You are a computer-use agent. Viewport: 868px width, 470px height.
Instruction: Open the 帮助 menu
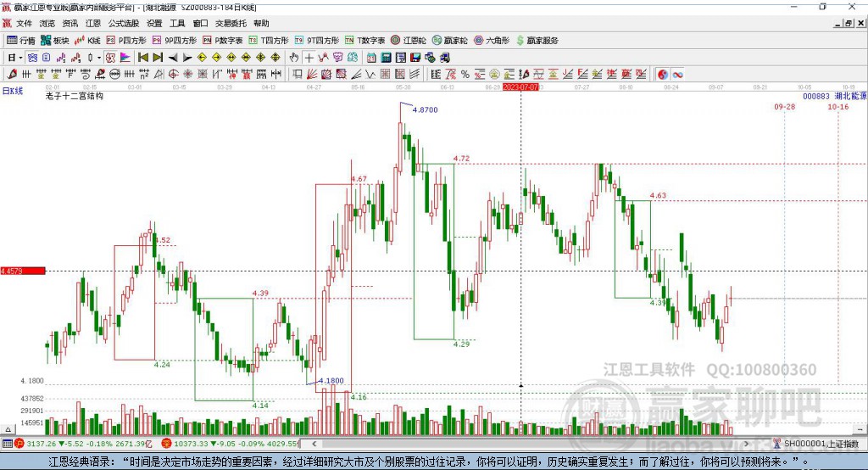(261, 23)
